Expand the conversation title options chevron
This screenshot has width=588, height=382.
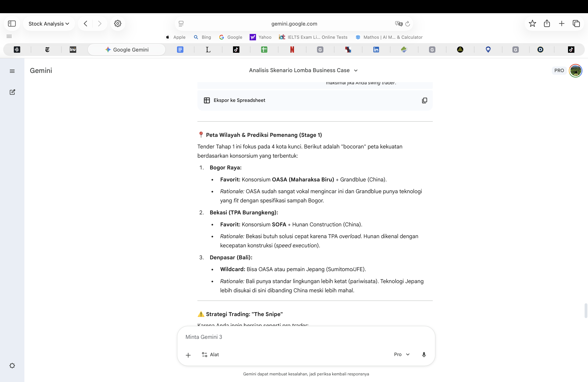pos(356,71)
